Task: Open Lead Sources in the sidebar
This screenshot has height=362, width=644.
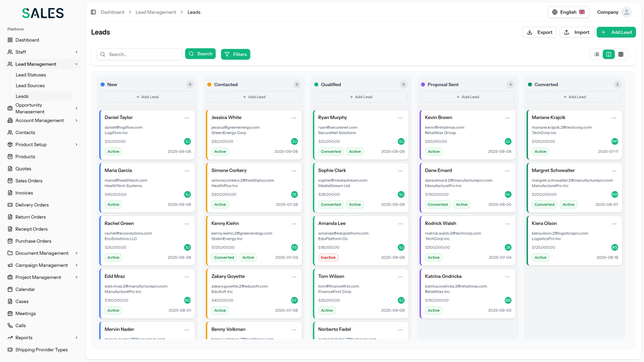Action: click(x=30, y=86)
